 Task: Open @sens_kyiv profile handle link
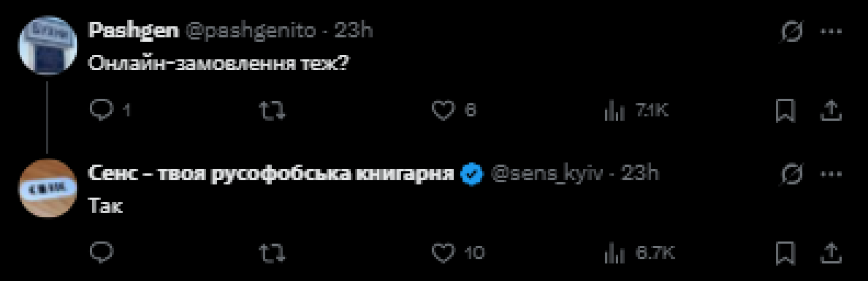[547, 174]
